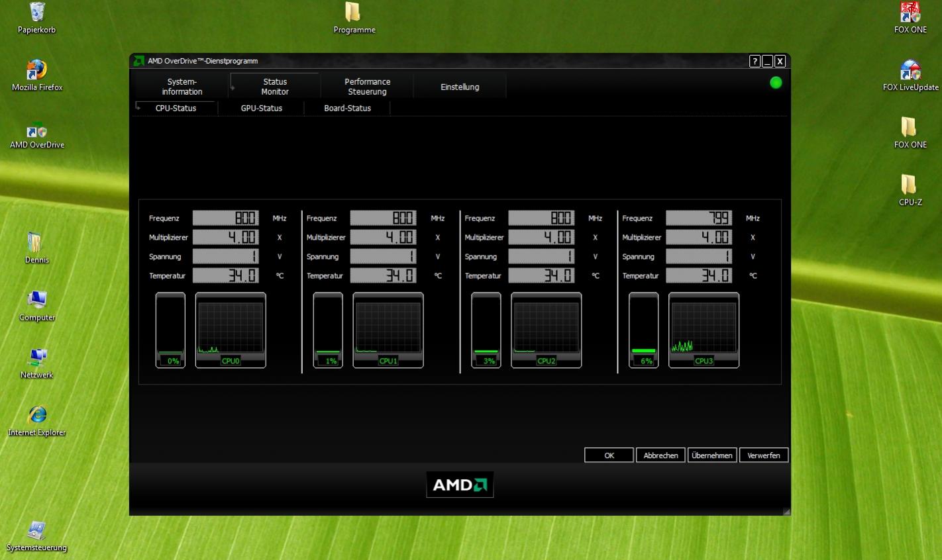Switch to the GPU-Status sub-tab
Screen dimensions: 942x560
262,108
